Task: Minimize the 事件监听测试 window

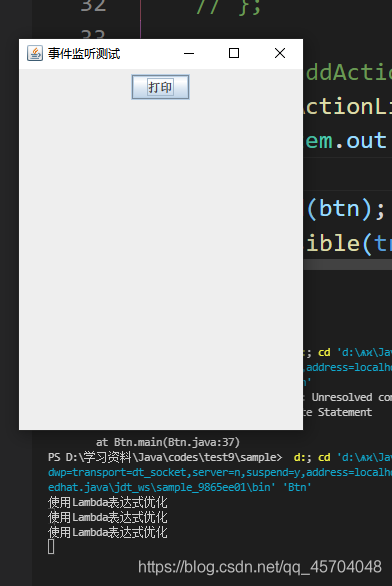Action: [x=189, y=53]
